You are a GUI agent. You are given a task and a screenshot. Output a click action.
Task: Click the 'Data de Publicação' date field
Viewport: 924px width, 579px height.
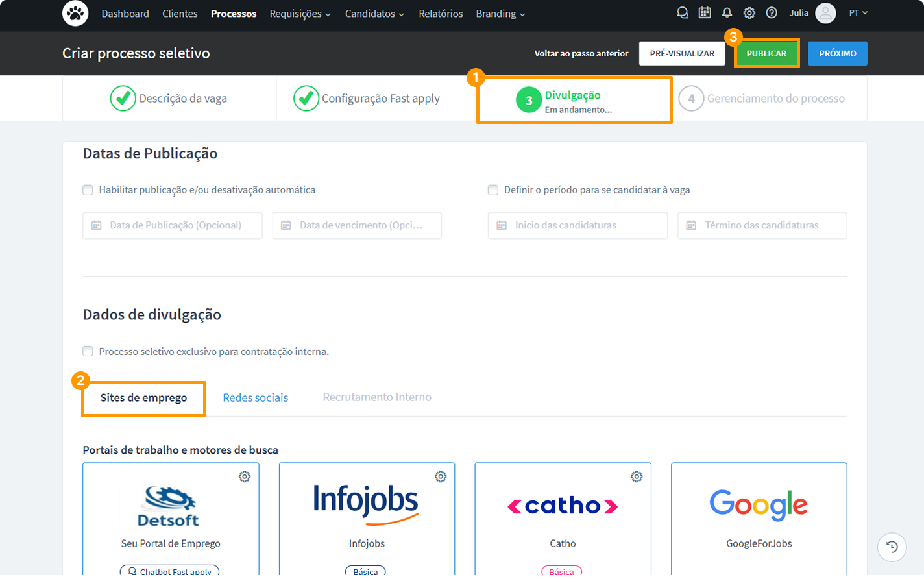[172, 225]
